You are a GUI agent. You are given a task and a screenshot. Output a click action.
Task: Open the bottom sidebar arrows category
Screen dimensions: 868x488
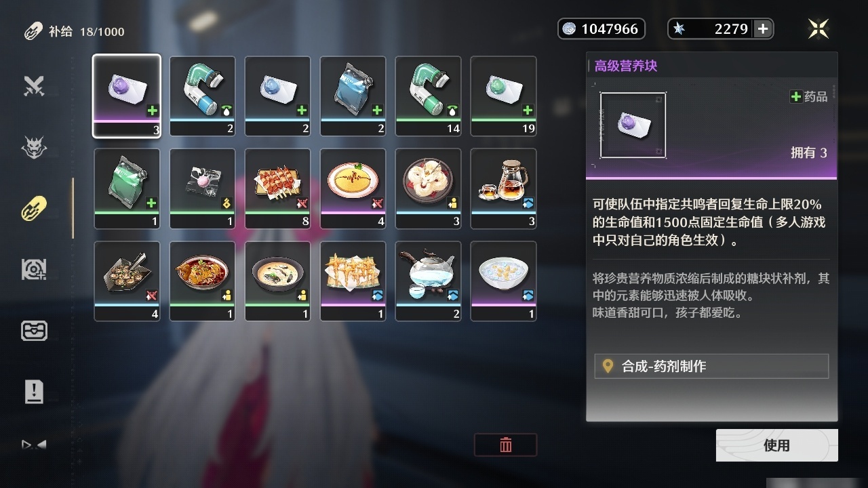click(x=34, y=445)
